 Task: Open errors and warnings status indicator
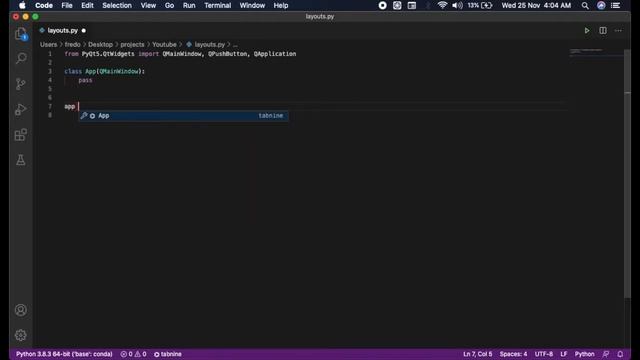pos(133,354)
